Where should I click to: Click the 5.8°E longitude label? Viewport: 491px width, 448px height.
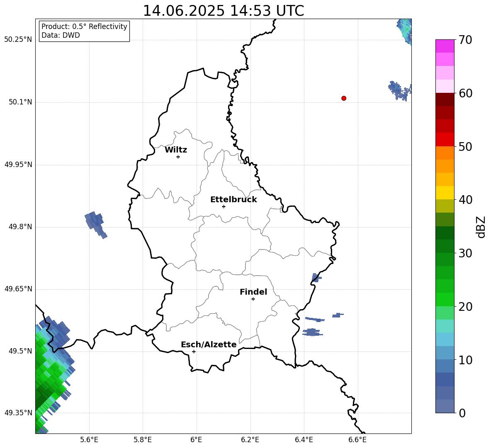(x=143, y=440)
